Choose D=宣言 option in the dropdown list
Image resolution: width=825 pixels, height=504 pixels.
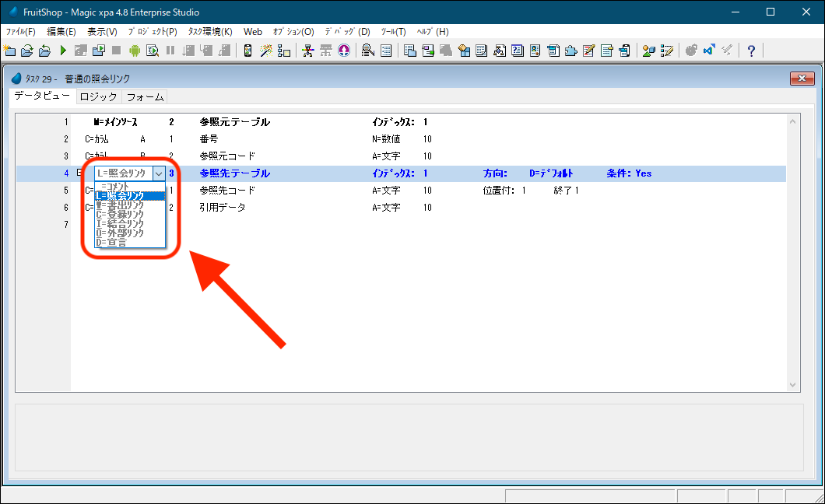111,242
